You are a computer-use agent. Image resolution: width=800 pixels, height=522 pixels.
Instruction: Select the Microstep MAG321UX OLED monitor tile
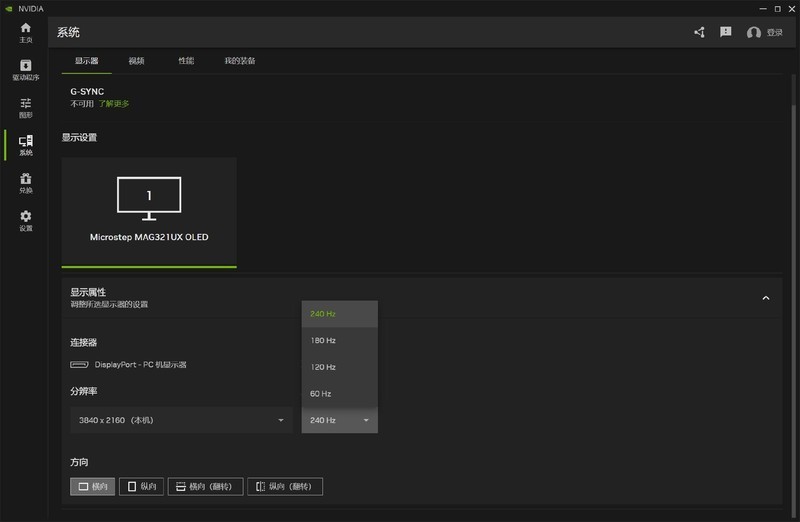coord(149,211)
